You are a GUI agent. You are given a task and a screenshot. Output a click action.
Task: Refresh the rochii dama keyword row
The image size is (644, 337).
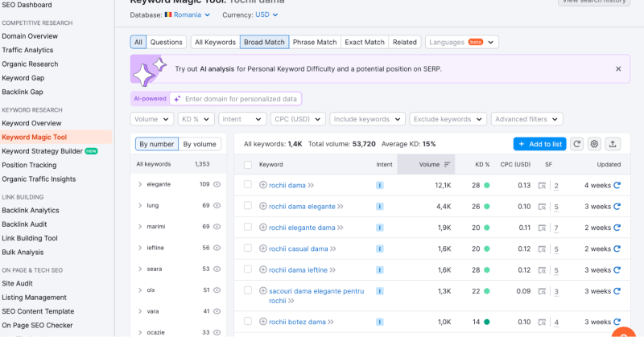click(617, 185)
